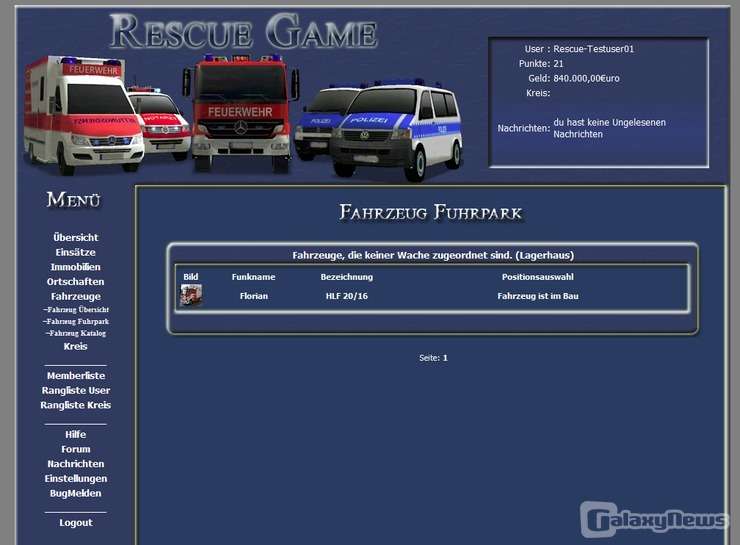Click the Fahrzeuge menu item
This screenshot has height=545, width=740.
pos(76,296)
